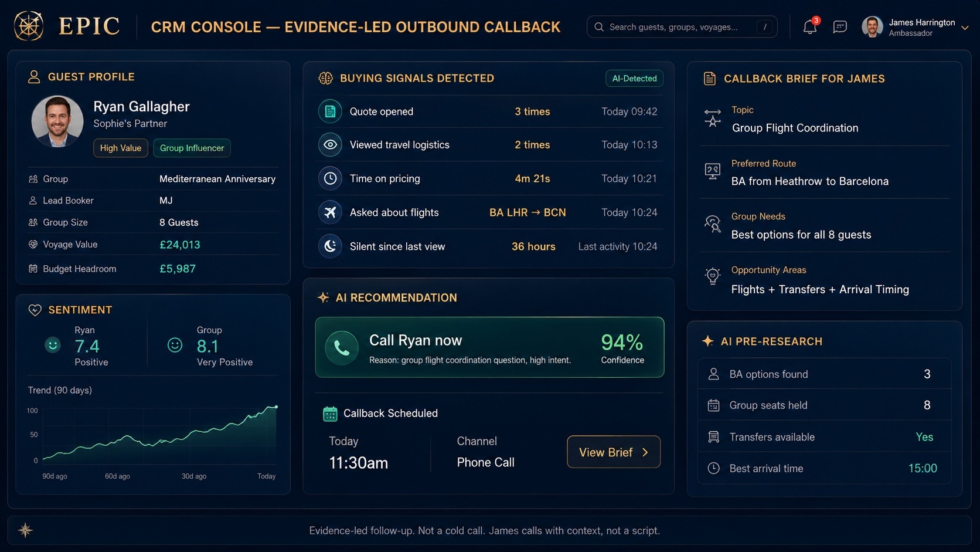Click the "11:30am" callback time
The width and height of the screenshot is (980, 552).
click(x=358, y=463)
